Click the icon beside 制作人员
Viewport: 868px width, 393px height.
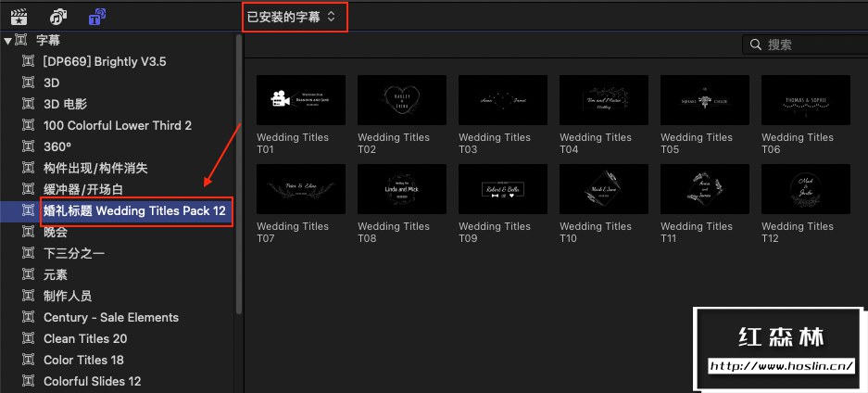click(28, 296)
